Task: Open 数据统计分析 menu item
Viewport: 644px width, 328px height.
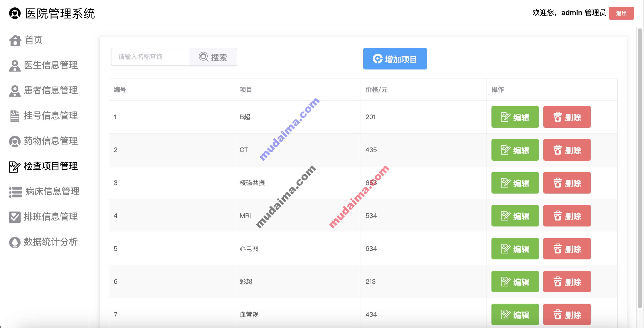Action: click(x=51, y=242)
